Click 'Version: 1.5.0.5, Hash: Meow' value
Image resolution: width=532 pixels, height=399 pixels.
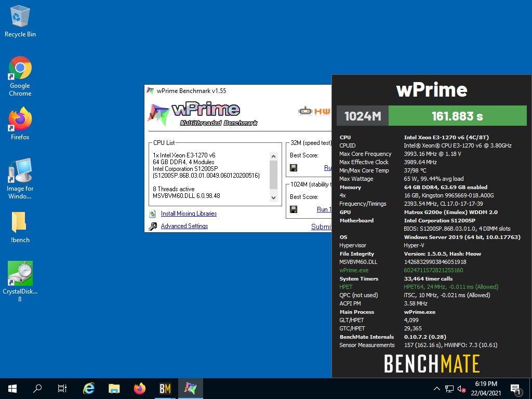(x=443, y=254)
